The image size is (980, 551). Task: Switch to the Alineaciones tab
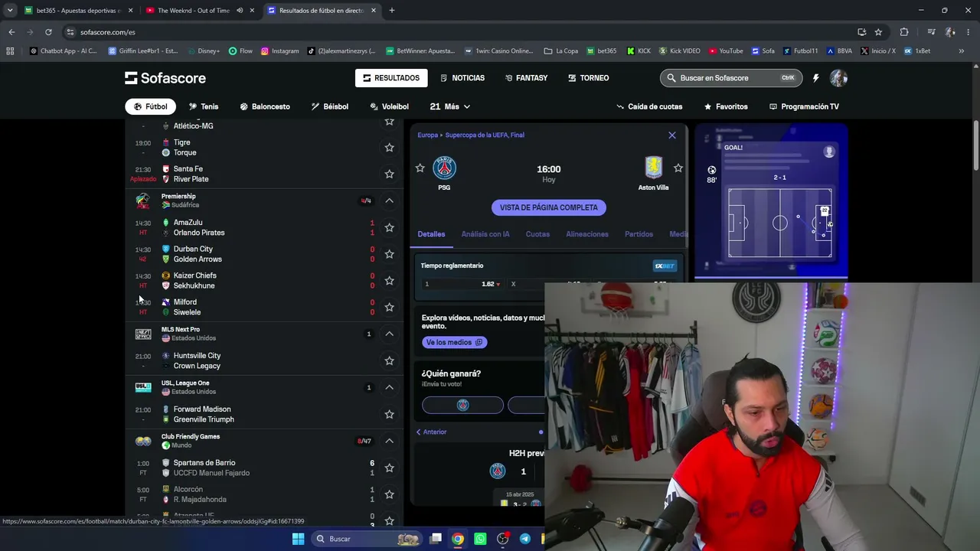587,234
